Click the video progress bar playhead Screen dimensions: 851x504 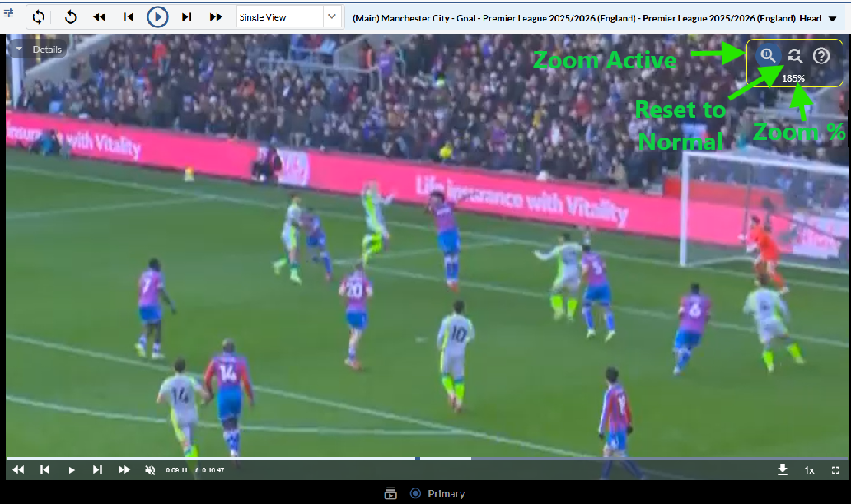(x=418, y=459)
